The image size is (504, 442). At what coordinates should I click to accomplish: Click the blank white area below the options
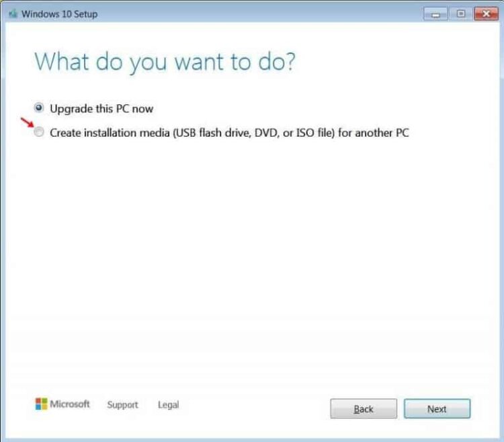pos(251,258)
